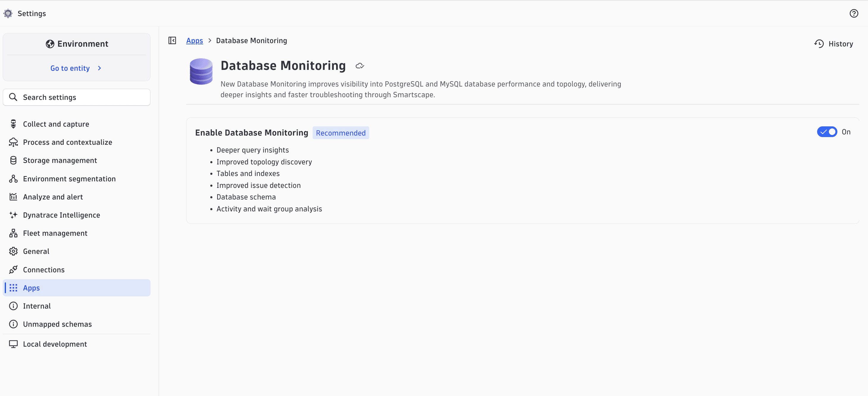Click the search magnifier icon
The height and width of the screenshot is (396, 868).
pyautogui.click(x=13, y=97)
